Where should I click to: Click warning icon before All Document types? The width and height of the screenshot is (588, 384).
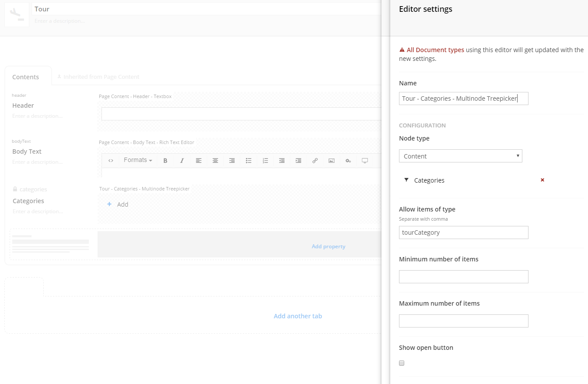(x=402, y=50)
